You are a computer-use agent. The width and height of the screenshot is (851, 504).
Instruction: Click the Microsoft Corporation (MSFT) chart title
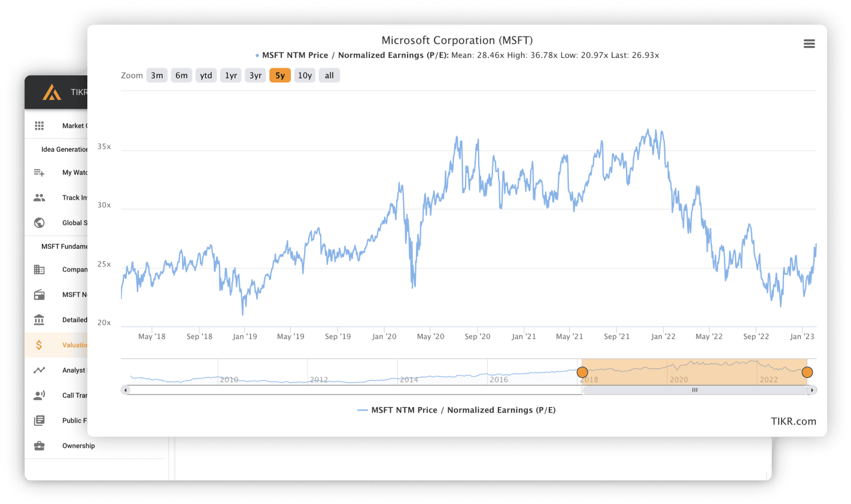pyautogui.click(x=457, y=40)
